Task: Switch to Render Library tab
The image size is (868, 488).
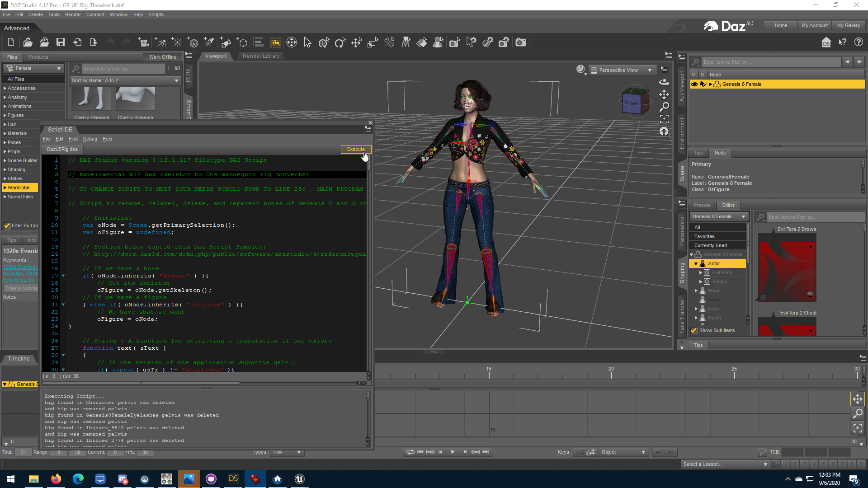Action: [261, 56]
